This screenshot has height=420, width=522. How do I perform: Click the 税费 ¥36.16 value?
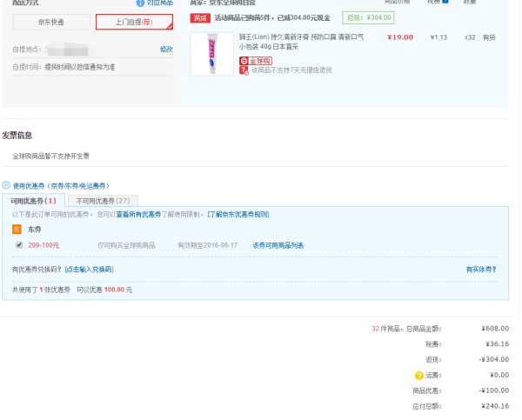tap(497, 344)
